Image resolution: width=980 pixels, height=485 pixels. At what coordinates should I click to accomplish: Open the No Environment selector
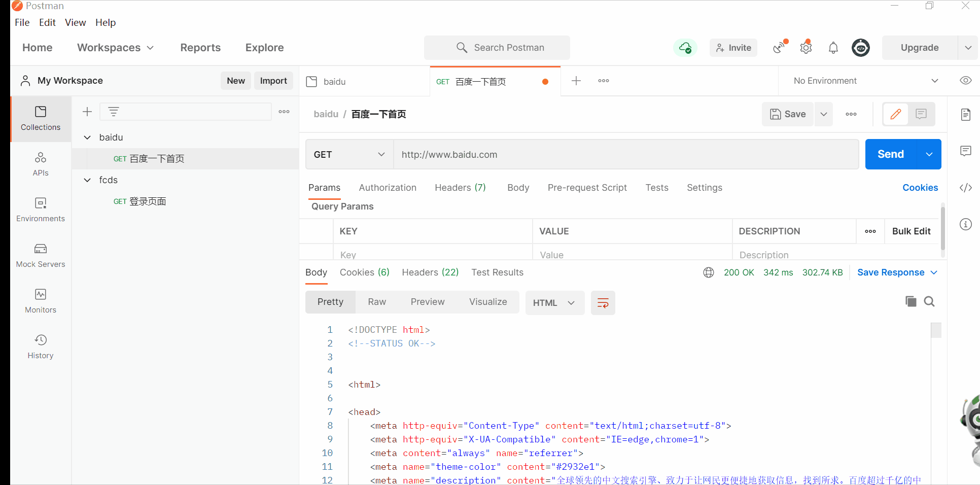(x=865, y=81)
